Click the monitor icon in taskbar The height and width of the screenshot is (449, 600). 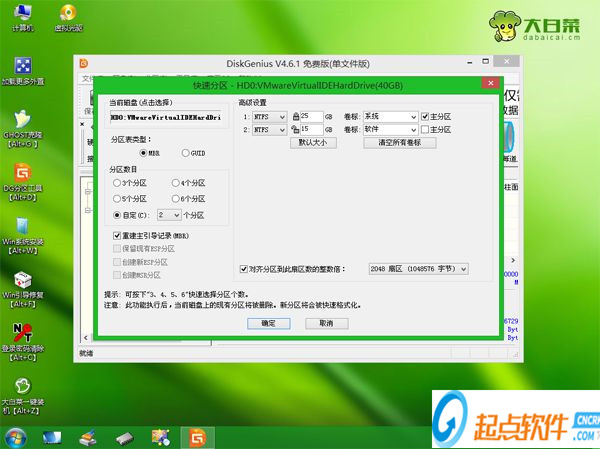click(52, 438)
